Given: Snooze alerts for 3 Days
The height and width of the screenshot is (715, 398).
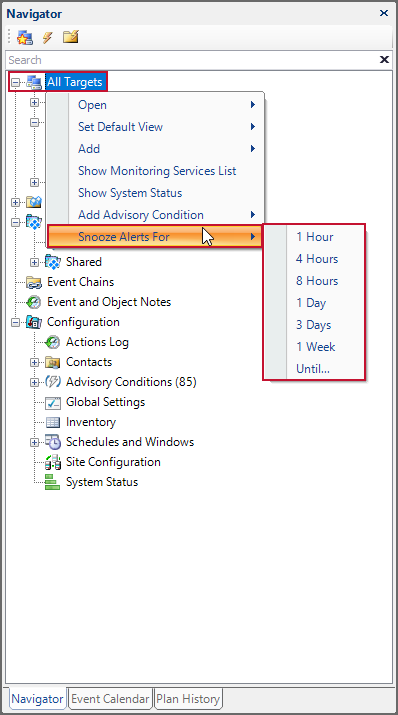Looking at the screenshot, I should click(x=315, y=325).
